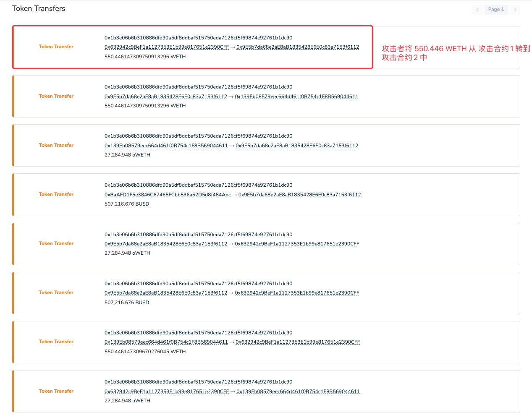Go to next page with right chevron
The width and height of the screenshot is (532, 420).
pyautogui.click(x=515, y=9)
